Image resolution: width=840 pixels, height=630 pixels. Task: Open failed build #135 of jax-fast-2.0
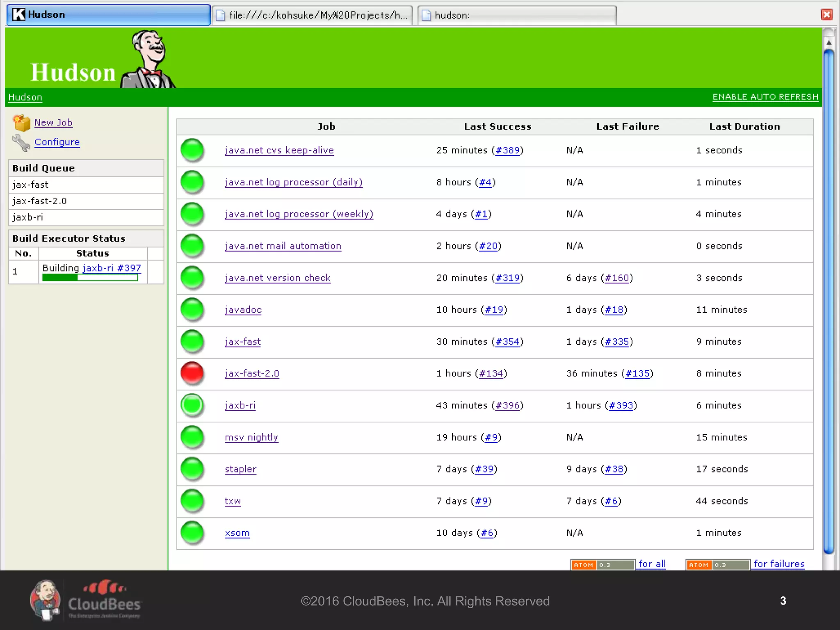637,373
